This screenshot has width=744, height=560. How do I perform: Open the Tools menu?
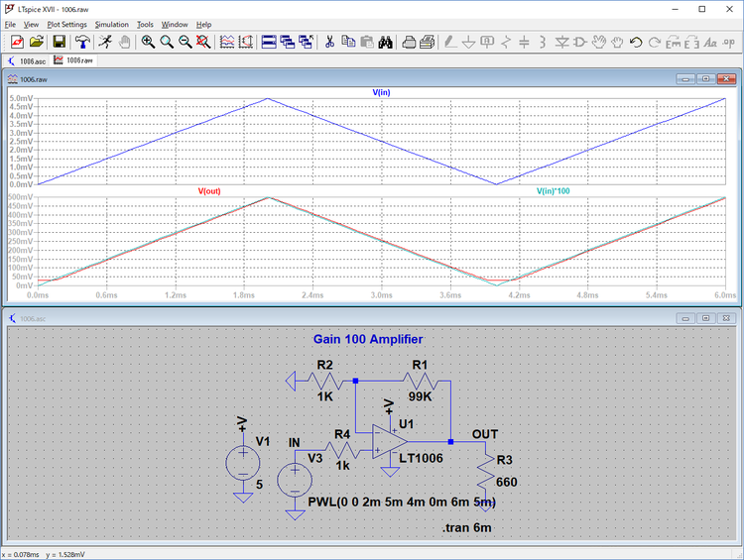145,24
